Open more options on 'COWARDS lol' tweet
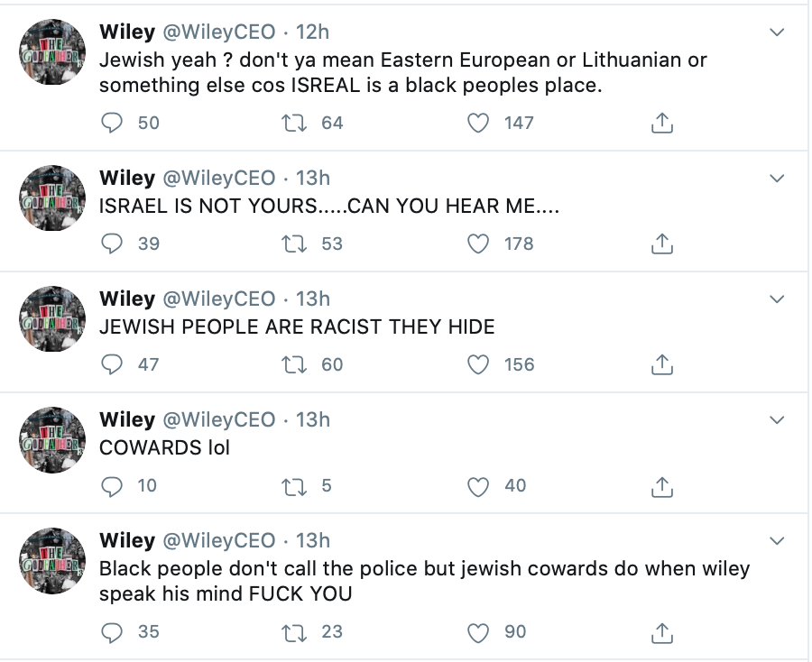The image size is (812, 662). click(777, 420)
